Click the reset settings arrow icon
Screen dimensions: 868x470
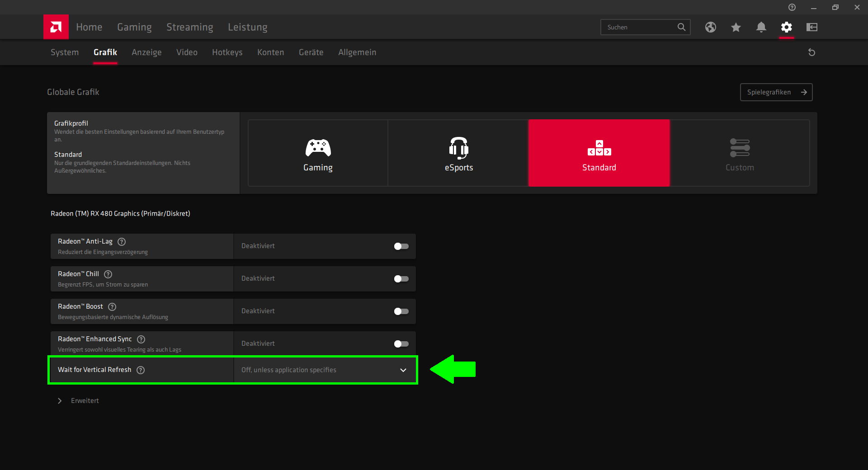[812, 52]
